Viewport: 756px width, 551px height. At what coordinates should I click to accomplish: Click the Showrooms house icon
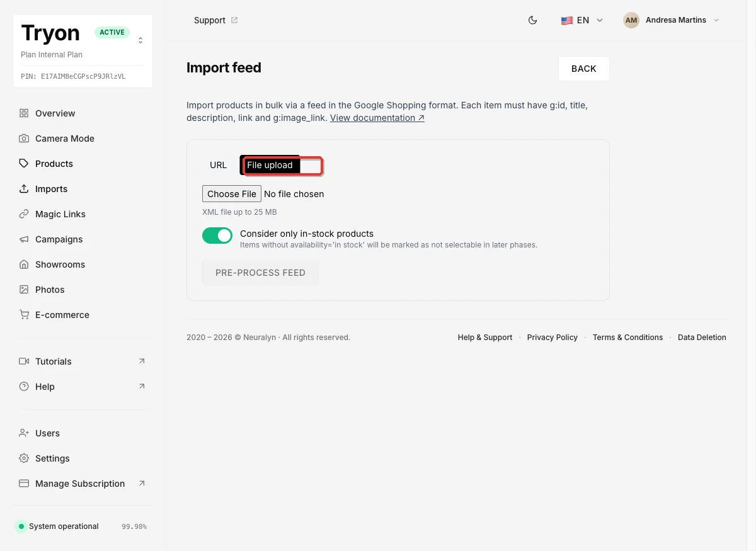coord(24,264)
